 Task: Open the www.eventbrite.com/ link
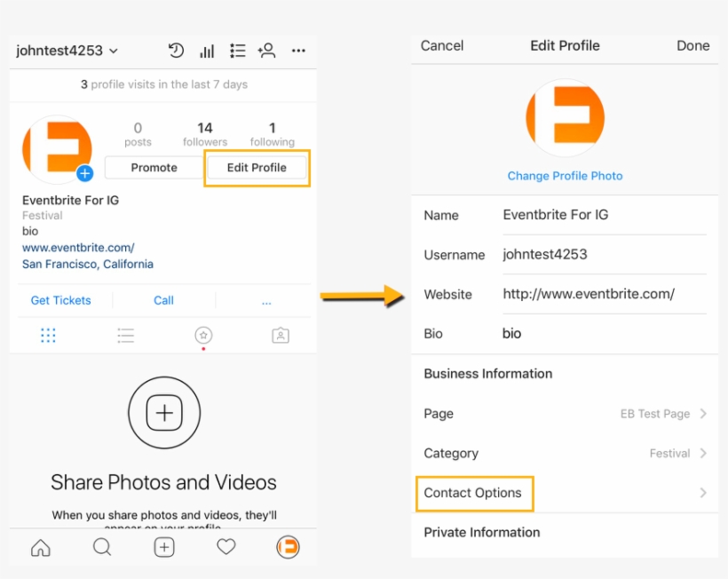(x=78, y=248)
